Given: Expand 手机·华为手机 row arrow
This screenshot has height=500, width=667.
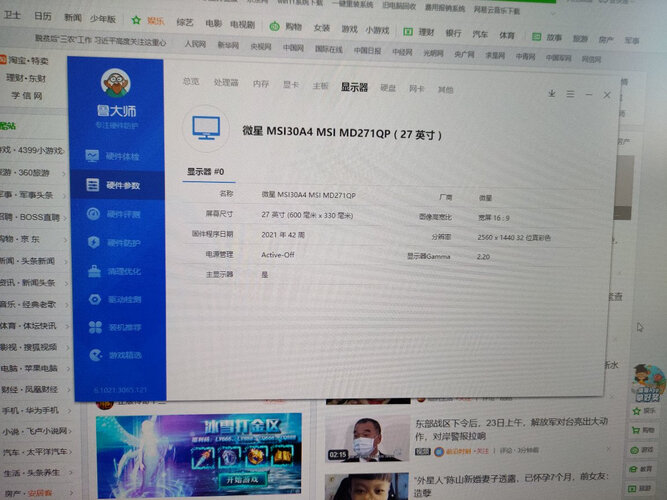Looking at the screenshot, I should 69,410.
